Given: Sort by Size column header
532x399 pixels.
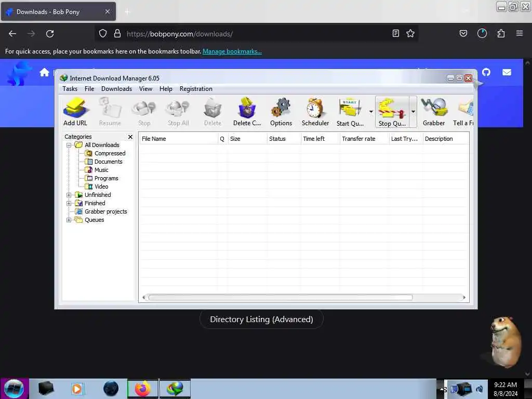Looking at the screenshot, I should [x=247, y=139].
